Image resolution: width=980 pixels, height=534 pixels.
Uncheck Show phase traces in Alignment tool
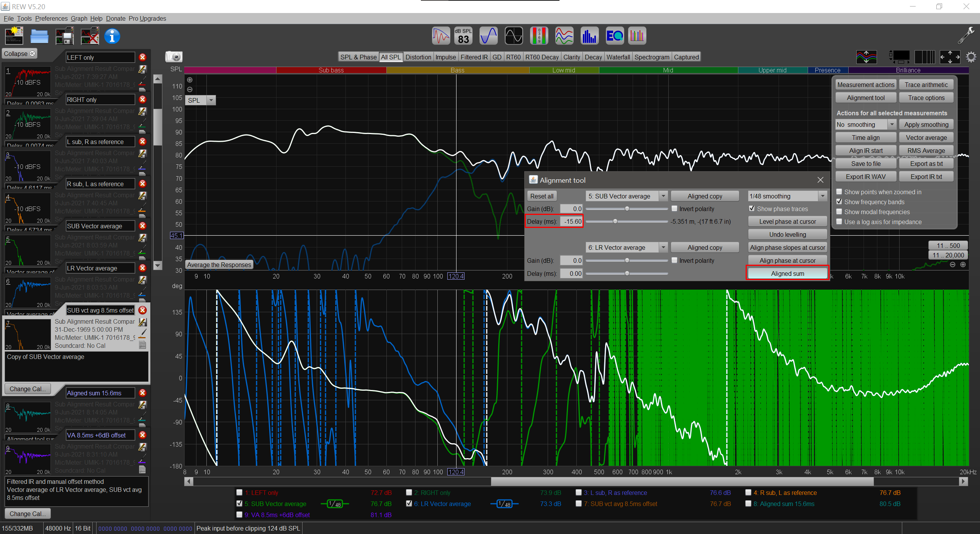click(752, 208)
